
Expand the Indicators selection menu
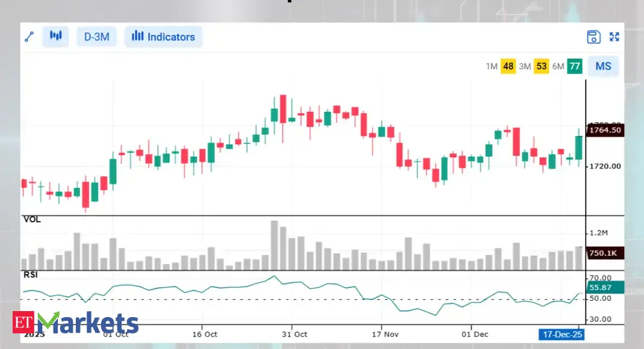coord(163,37)
